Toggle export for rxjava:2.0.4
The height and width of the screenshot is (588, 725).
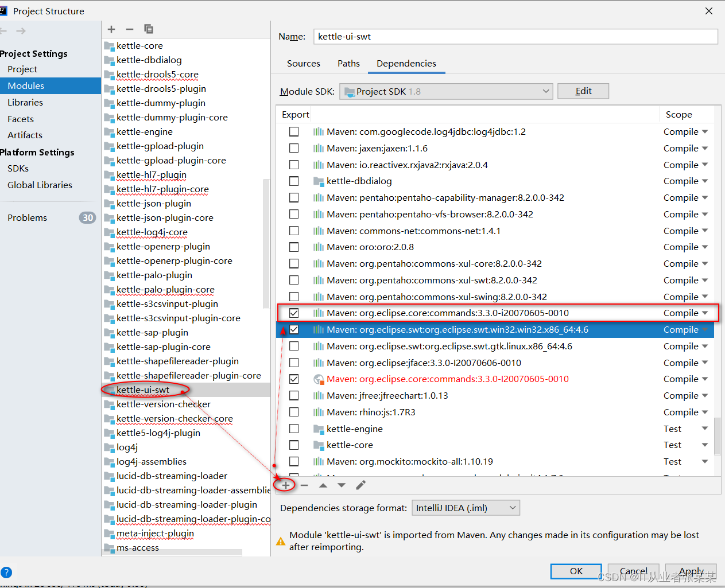click(294, 165)
